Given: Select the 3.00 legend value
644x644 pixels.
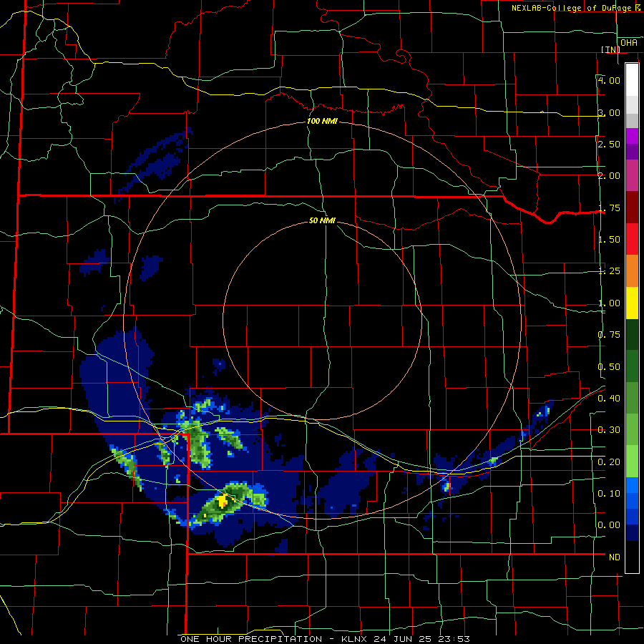Looking at the screenshot, I should 609,112.
